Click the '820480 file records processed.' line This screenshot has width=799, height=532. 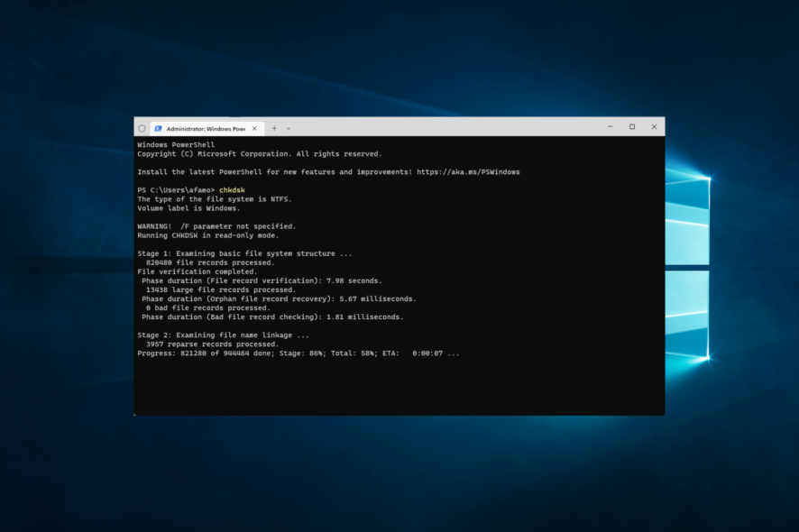(210, 262)
